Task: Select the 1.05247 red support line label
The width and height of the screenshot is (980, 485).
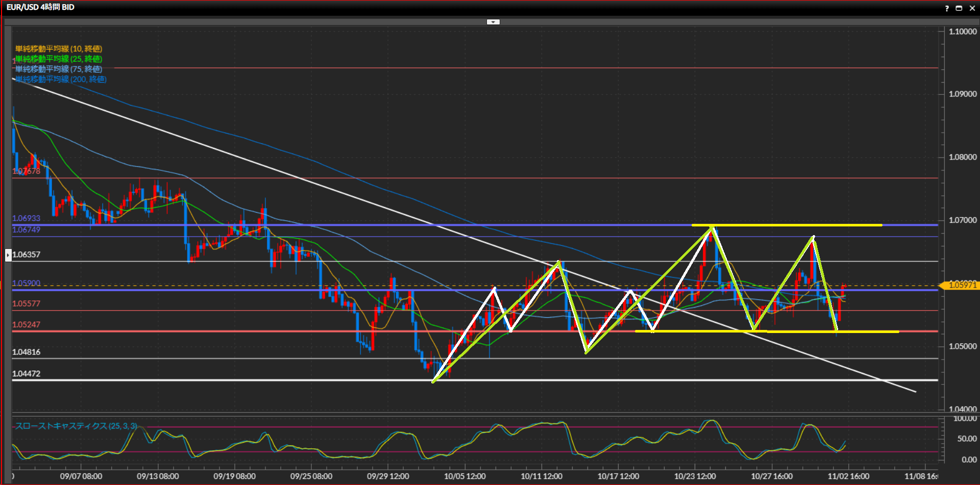Action: tap(26, 325)
